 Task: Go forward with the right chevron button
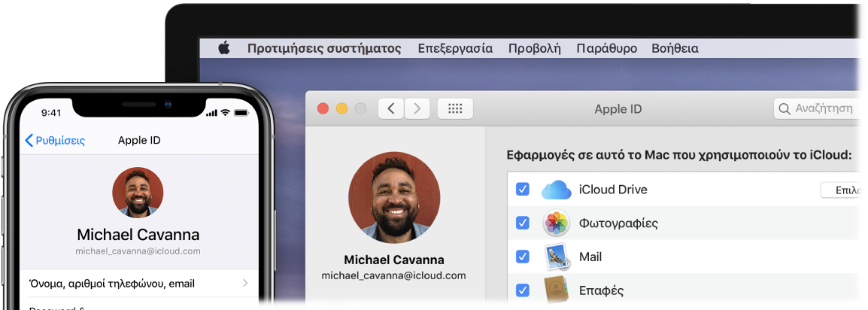point(417,108)
